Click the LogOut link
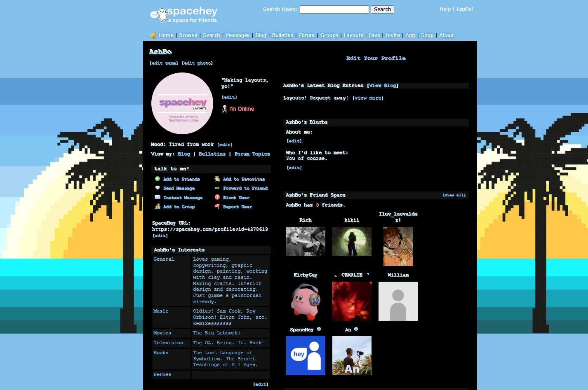 tap(465, 9)
